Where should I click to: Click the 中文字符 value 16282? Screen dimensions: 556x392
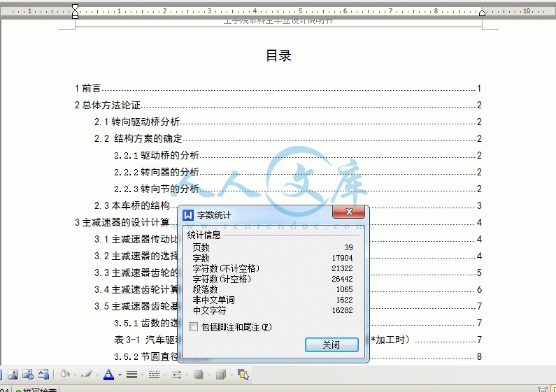pos(343,310)
